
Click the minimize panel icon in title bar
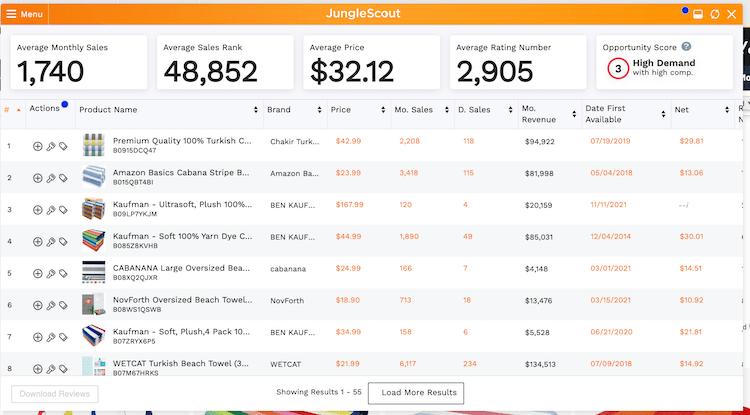click(x=698, y=14)
